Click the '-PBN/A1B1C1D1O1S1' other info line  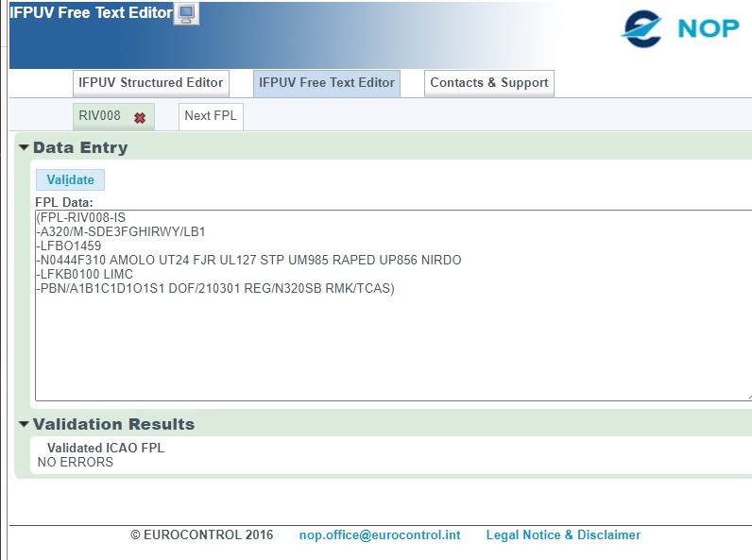click(x=215, y=289)
